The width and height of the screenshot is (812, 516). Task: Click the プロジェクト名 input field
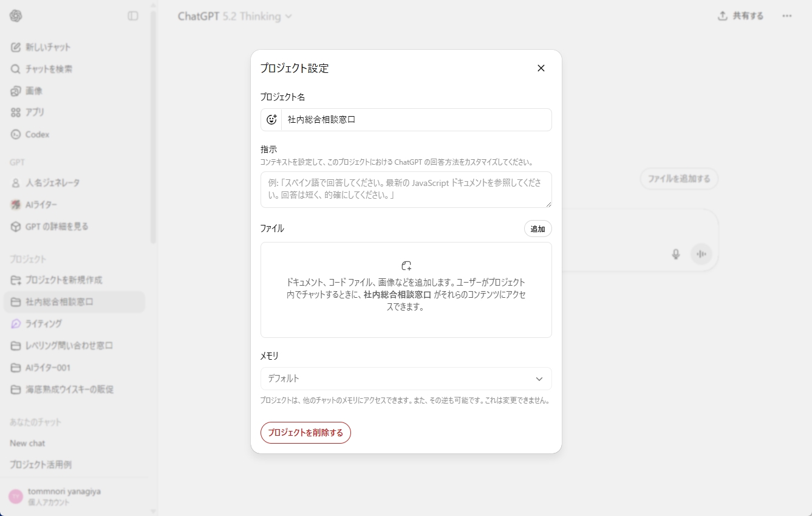(417, 120)
